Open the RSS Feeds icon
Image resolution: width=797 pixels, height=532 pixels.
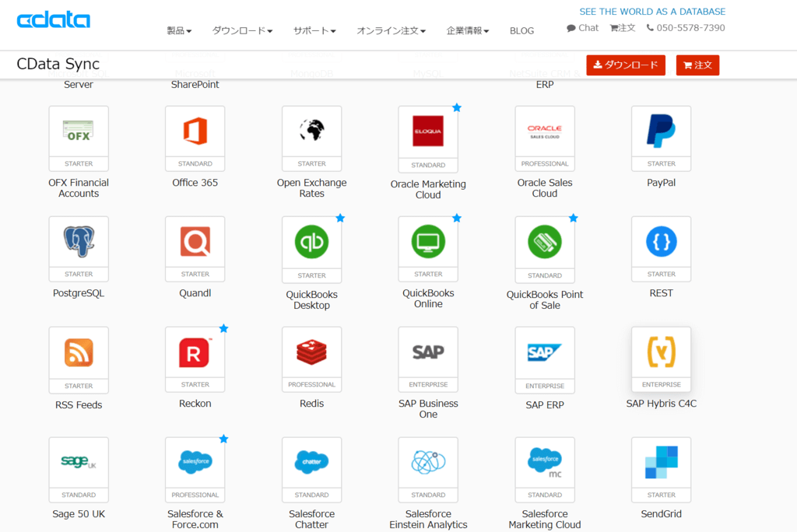click(79, 352)
